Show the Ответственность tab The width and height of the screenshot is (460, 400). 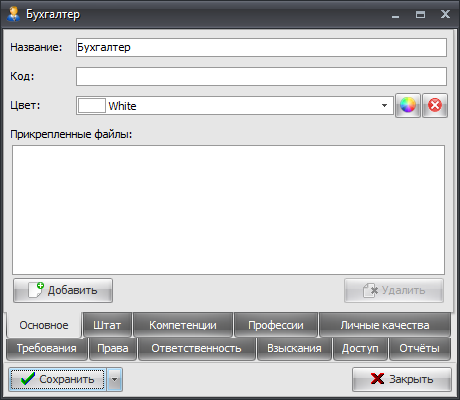click(196, 348)
